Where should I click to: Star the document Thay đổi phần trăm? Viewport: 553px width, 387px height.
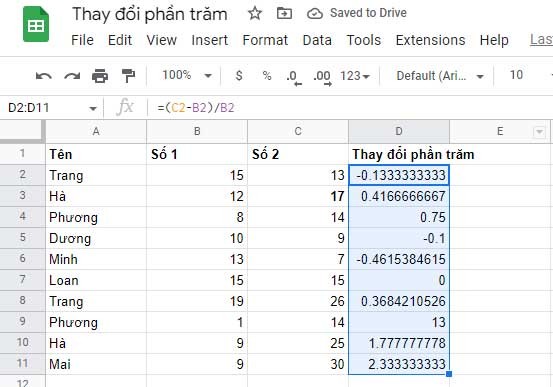tap(255, 13)
